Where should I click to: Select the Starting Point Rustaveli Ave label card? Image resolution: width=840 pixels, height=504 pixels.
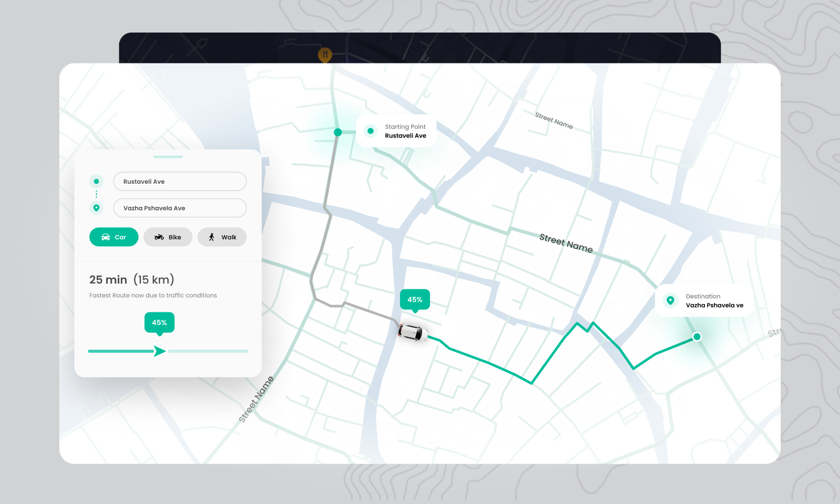(397, 131)
